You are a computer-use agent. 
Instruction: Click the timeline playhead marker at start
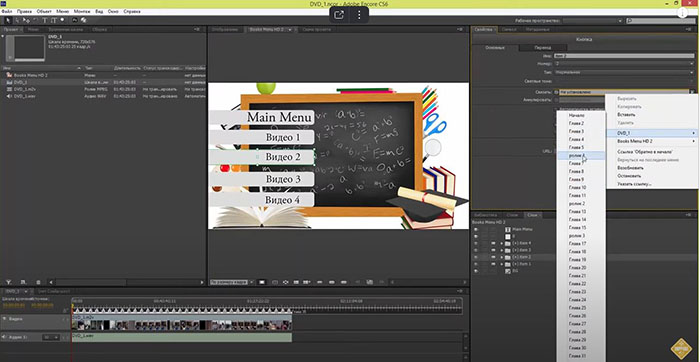[x=72, y=307]
